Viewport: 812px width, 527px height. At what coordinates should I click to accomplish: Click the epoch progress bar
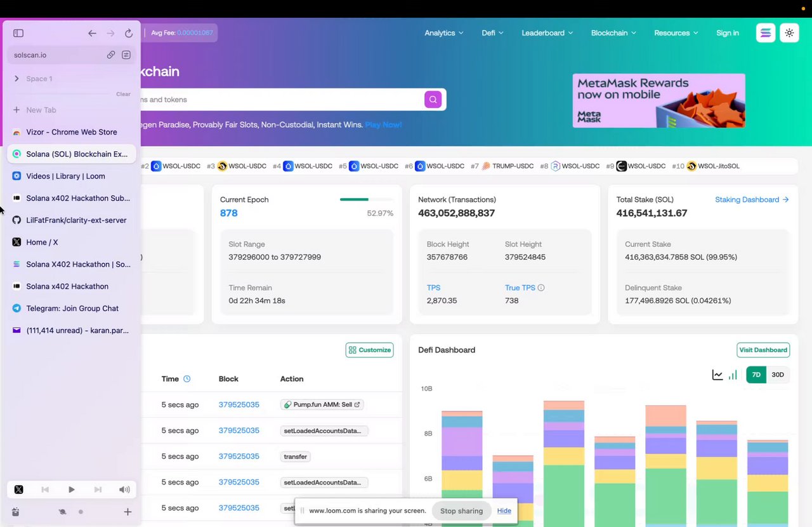click(367, 199)
